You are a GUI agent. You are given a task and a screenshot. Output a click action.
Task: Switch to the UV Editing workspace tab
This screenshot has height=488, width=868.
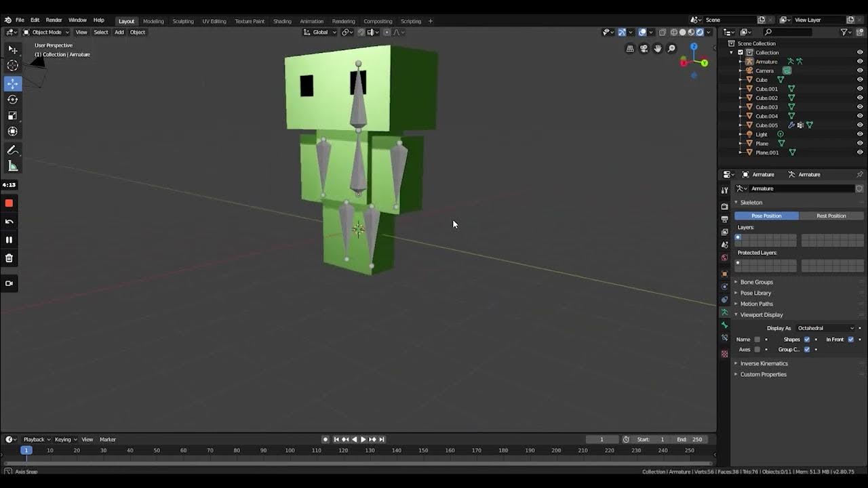214,21
